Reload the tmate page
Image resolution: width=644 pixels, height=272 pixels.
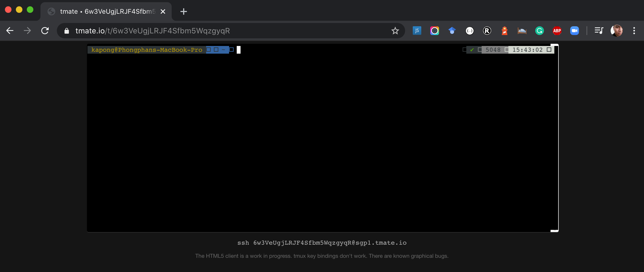point(45,30)
